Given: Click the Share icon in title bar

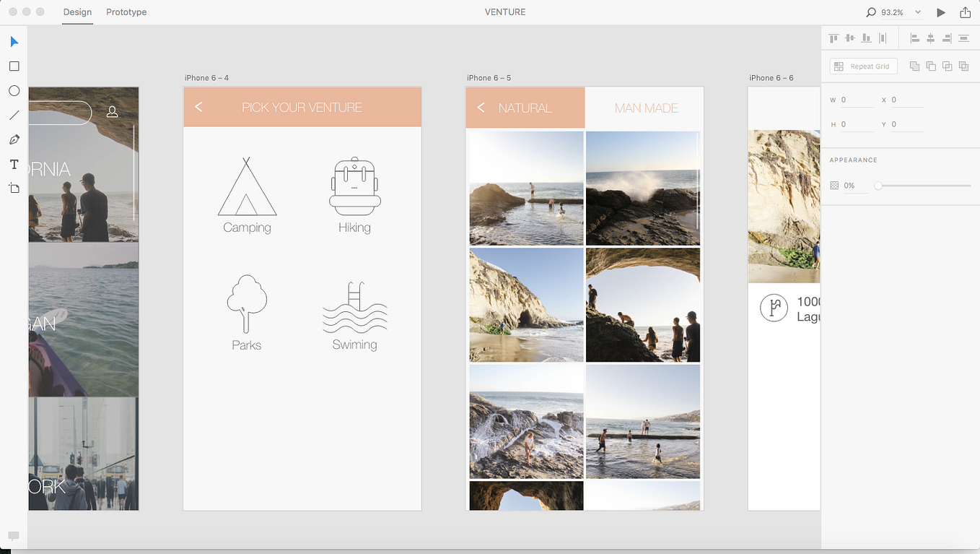Looking at the screenshot, I should 965,12.
